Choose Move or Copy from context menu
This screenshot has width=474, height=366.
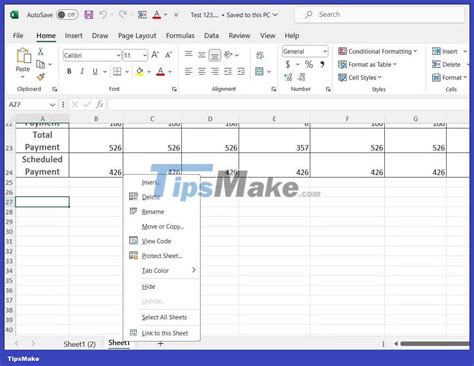click(x=162, y=227)
